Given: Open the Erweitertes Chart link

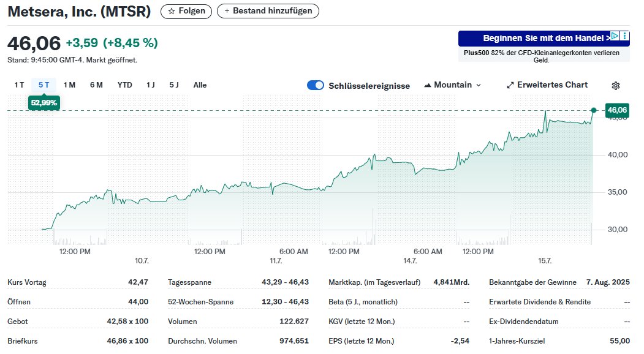Looking at the screenshot, I should 547,85.
